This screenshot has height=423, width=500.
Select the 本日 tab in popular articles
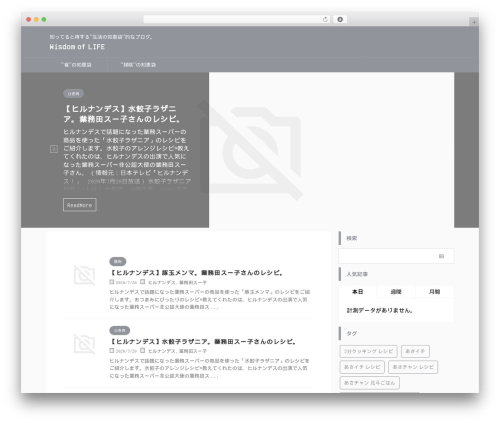coord(358,292)
